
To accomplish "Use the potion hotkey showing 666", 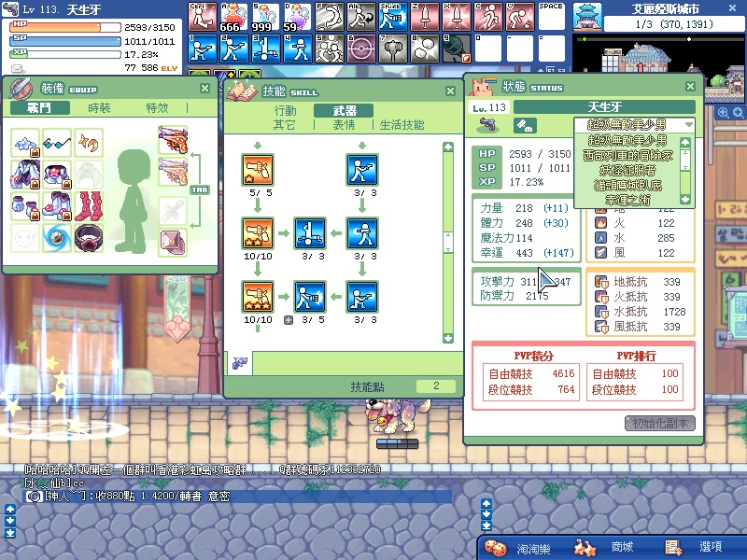I will click(x=234, y=17).
